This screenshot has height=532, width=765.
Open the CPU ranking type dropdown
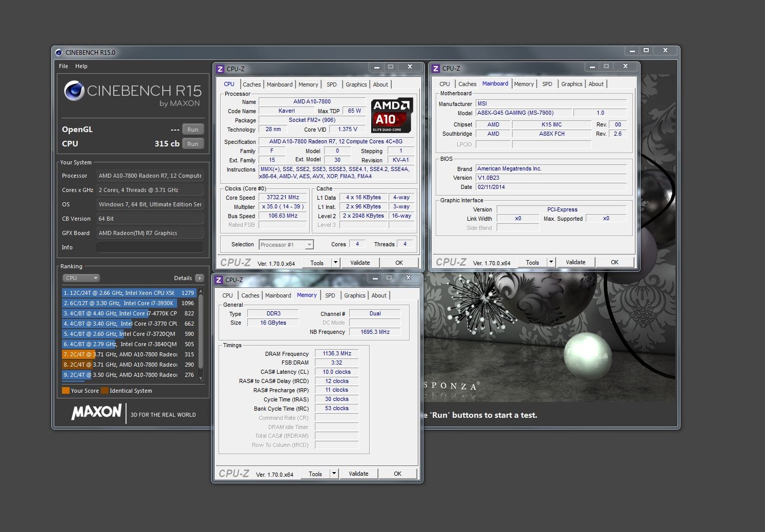point(81,278)
